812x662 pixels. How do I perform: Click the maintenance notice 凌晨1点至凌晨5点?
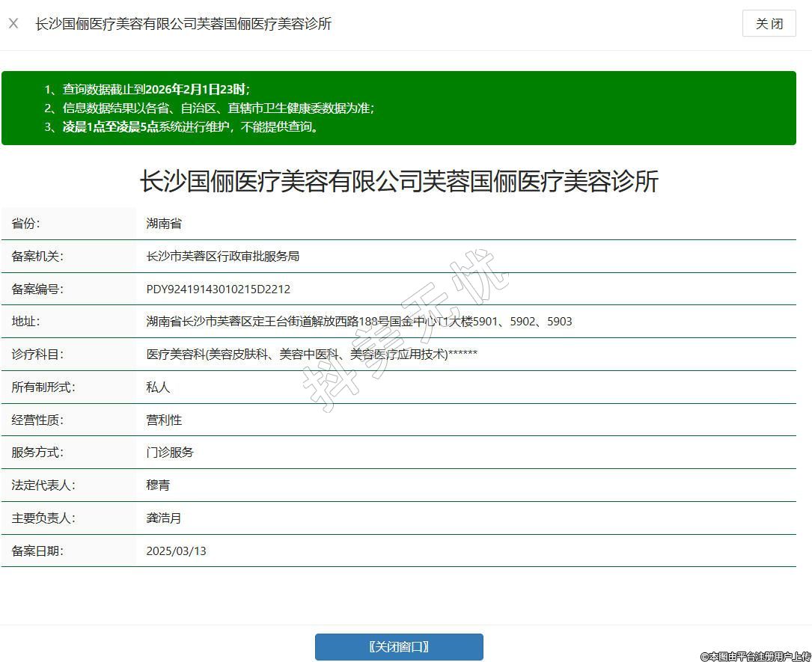click(x=183, y=127)
